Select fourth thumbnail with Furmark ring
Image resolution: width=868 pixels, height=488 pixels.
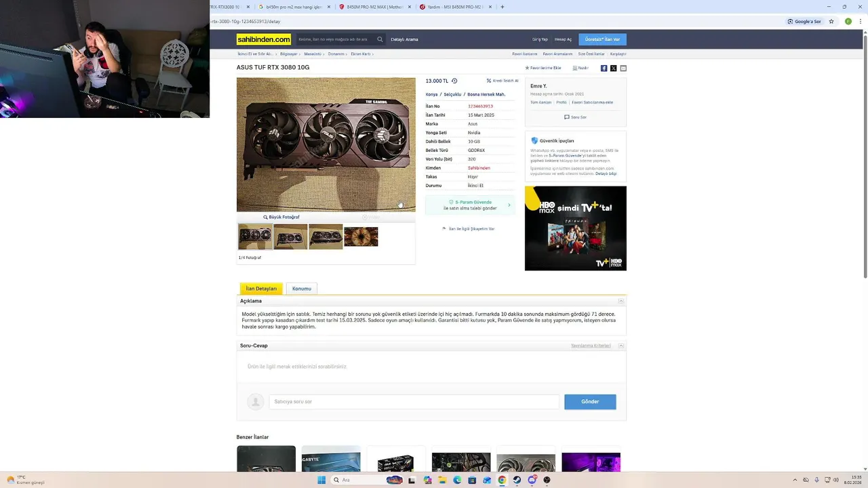[361, 237]
